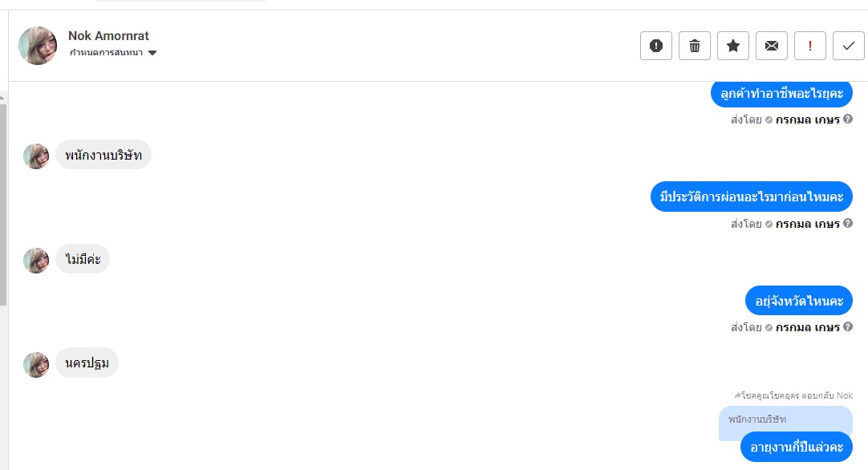Click the left vertical scrollbar
This screenshot has height=470, width=868.
3,201
